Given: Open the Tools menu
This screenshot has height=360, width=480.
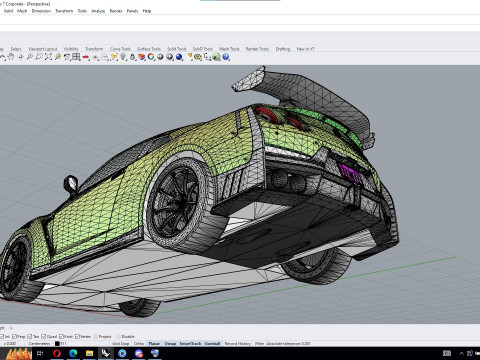Looking at the screenshot, I should (x=82, y=11).
